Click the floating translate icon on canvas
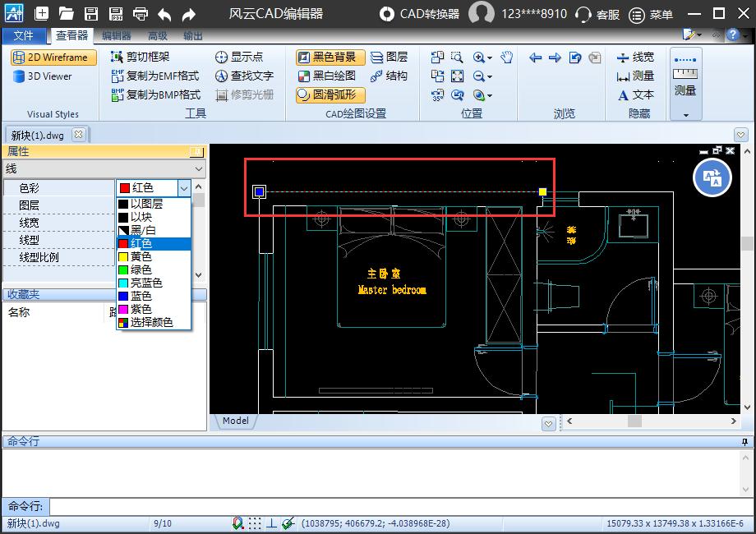 pos(712,177)
